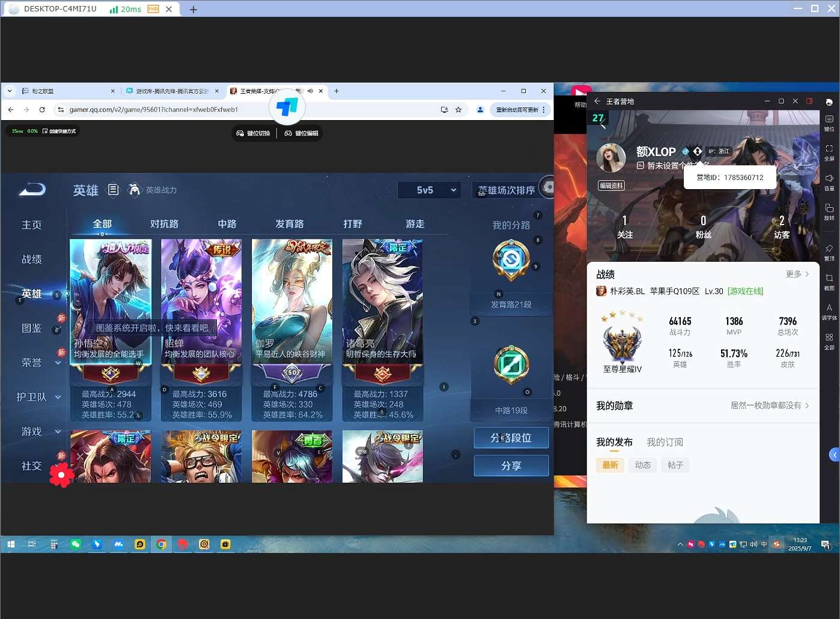
Task: Open the hero list icon beside 英雄
Action: pos(113,190)
